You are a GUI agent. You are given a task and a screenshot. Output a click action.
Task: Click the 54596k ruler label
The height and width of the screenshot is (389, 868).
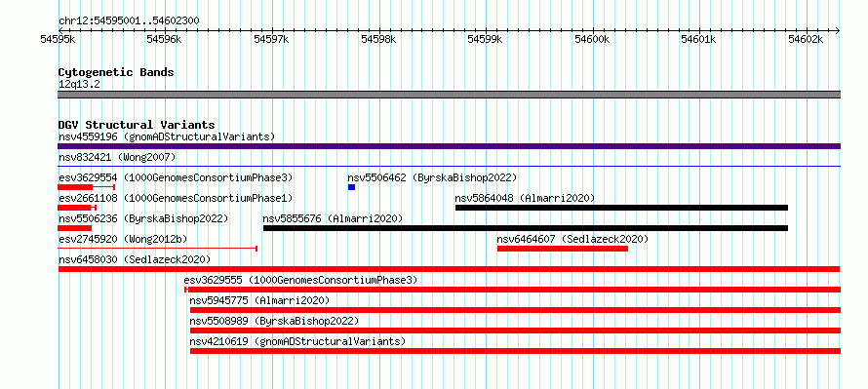165,39
